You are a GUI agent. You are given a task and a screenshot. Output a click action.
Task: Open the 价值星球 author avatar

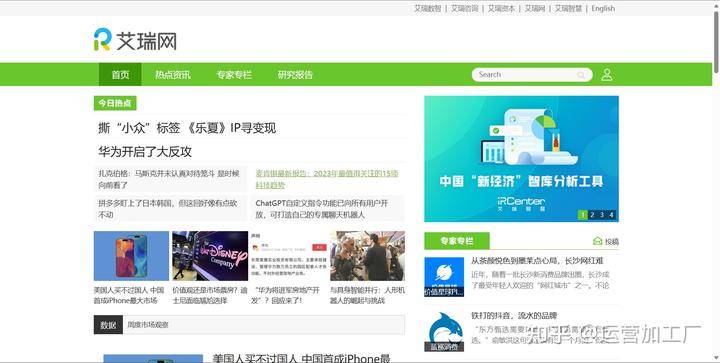[444, 277]
